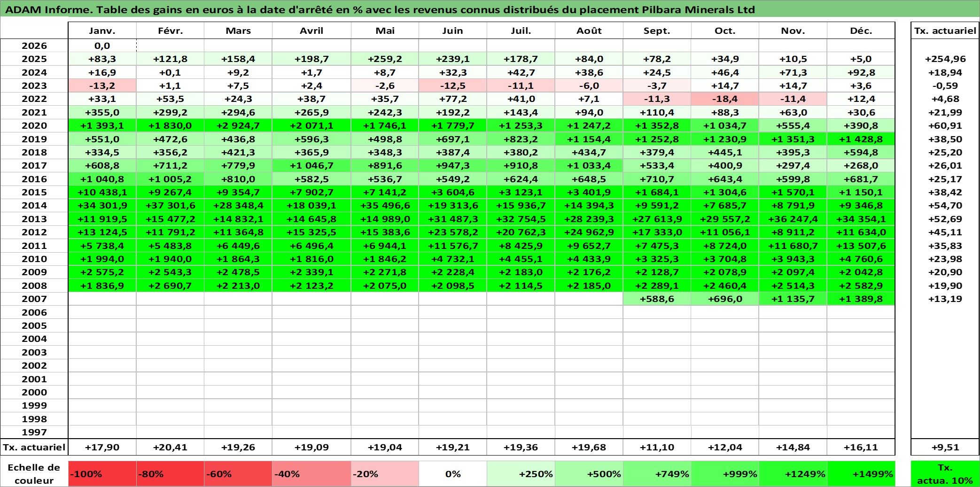The width and height of the screenshot is (980, 487).
Task: Click cell +2 575,2 in the 2009 row
Action: (x=102, y=272)
